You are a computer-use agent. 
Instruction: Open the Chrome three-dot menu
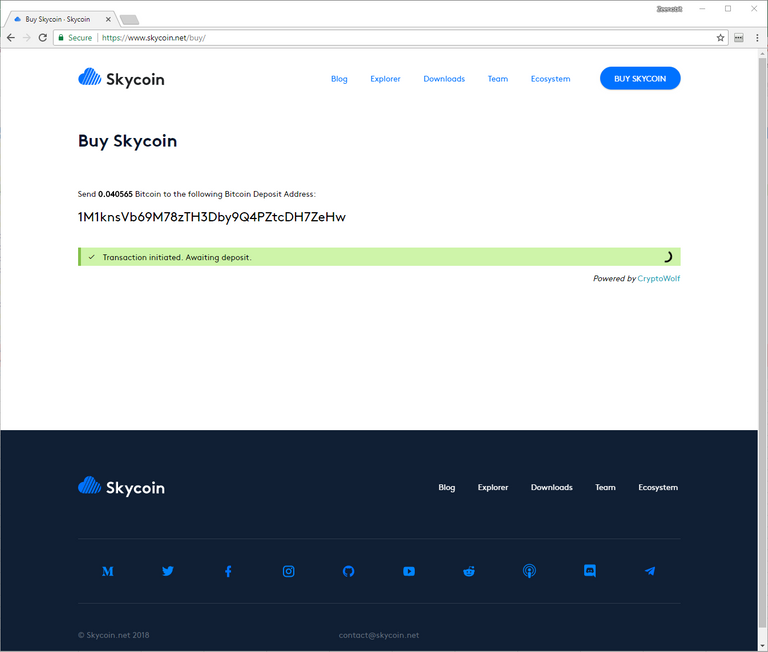(x=757, y=38)
